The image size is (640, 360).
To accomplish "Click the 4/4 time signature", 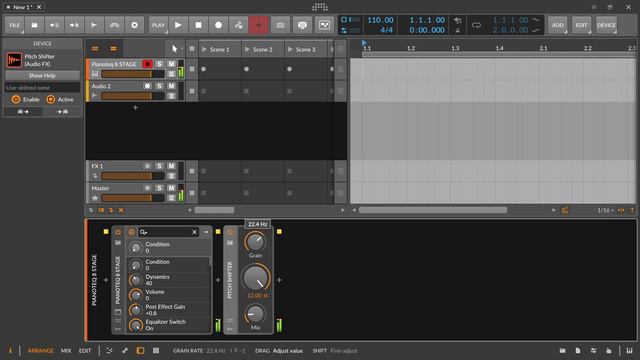I will click(387, 30).
